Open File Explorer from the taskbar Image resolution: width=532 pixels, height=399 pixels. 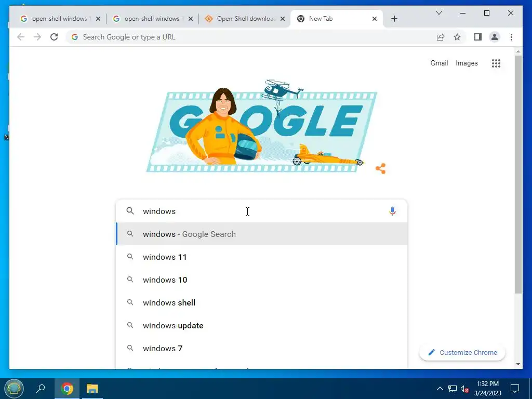coord(92,389)
